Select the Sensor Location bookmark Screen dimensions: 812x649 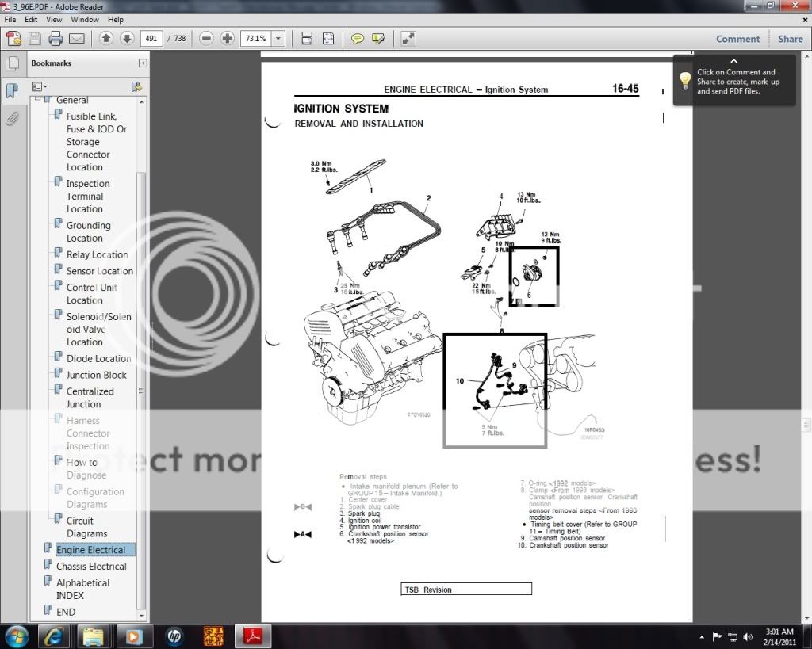(99, 271)
